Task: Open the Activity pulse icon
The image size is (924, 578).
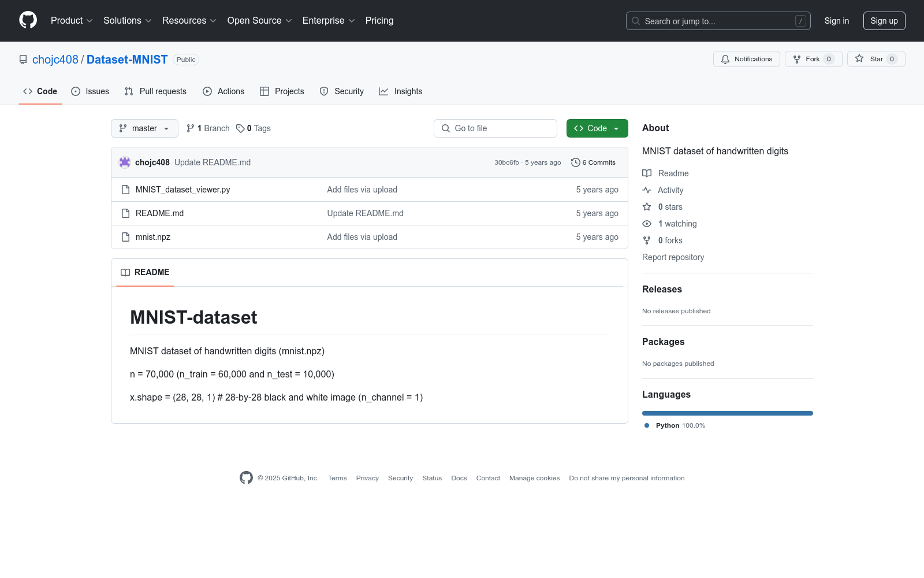Action: coord(647,190)
